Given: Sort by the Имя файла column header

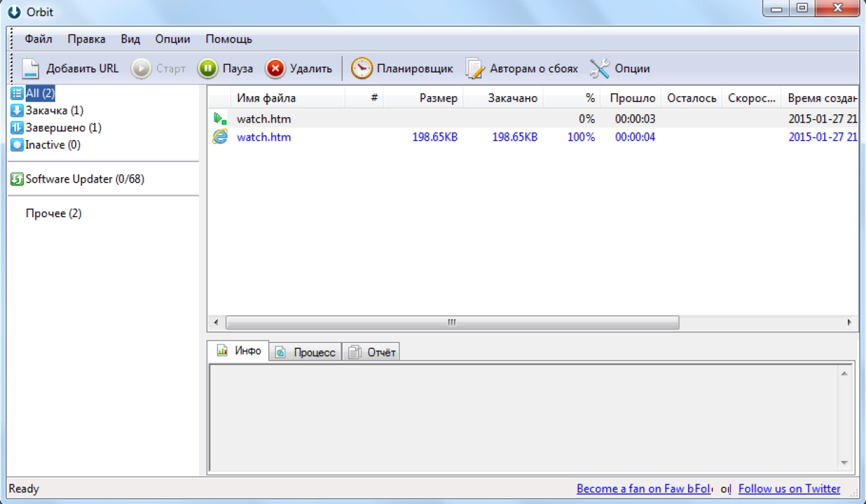Looking at the screenshot, I should coord(288,98).
